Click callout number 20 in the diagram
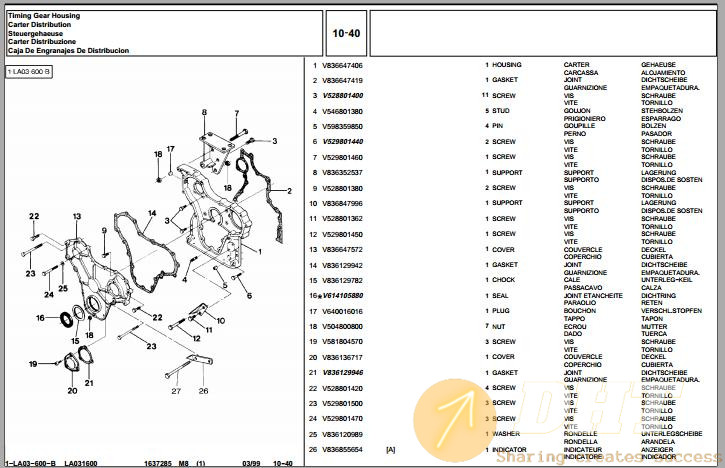Viewport: 725px width, 468px height. coord(73,391)
